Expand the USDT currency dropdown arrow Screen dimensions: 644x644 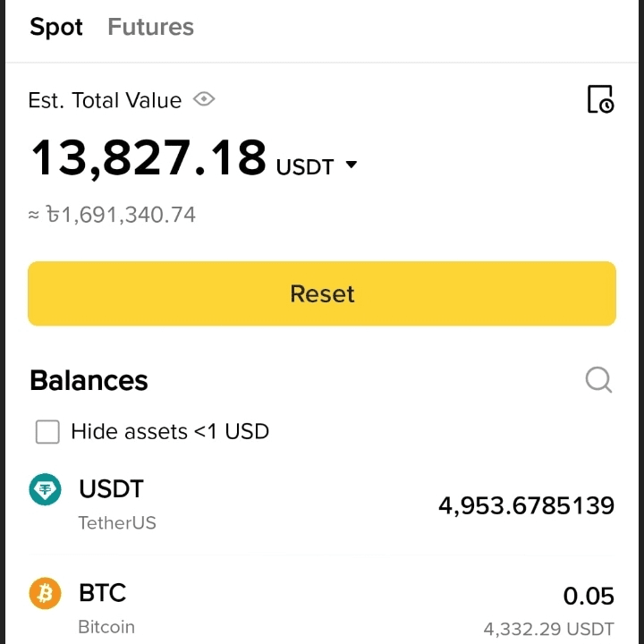[x=352, y=165]
